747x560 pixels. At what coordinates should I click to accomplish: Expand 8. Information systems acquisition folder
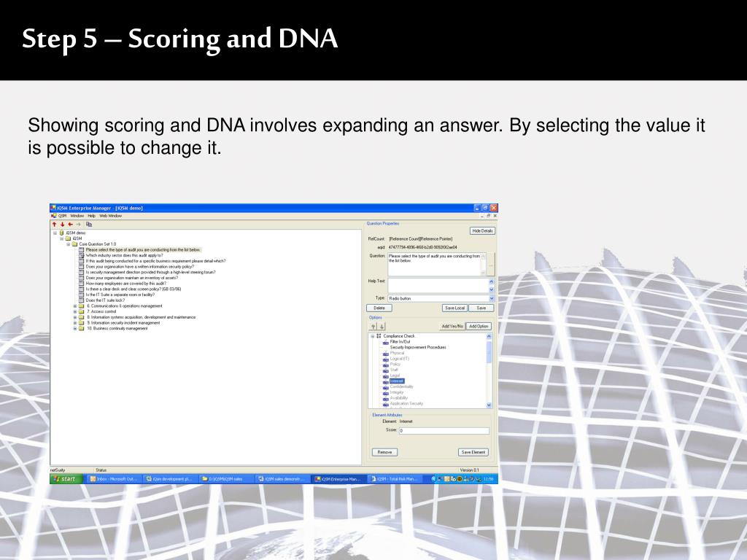tap(75, 317)
